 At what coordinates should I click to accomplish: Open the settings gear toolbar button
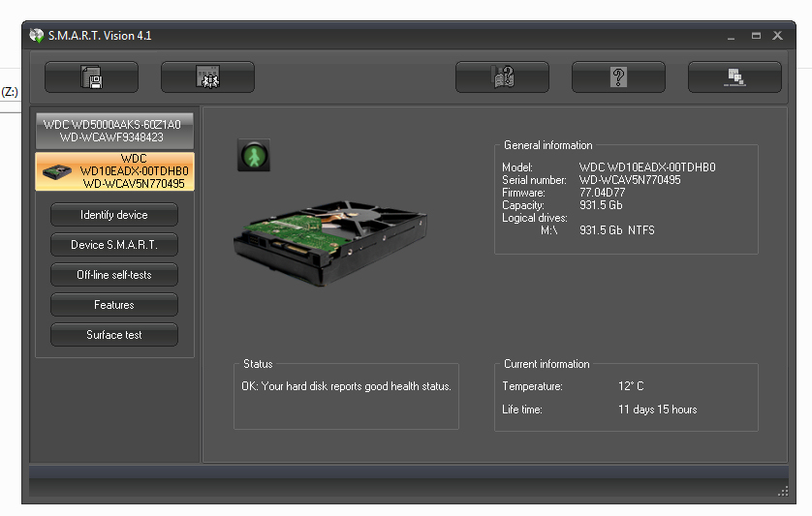point(207,77)
